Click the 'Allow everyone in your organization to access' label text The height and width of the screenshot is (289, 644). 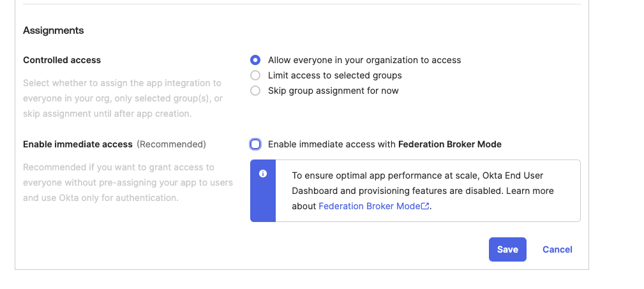click(364, 60)
